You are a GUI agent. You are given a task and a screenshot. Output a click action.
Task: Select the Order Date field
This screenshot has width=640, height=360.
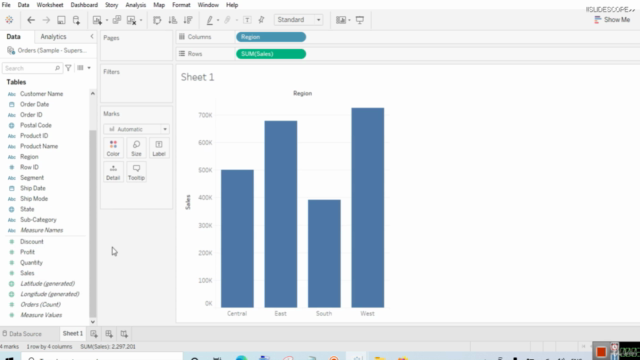[35, 104]
